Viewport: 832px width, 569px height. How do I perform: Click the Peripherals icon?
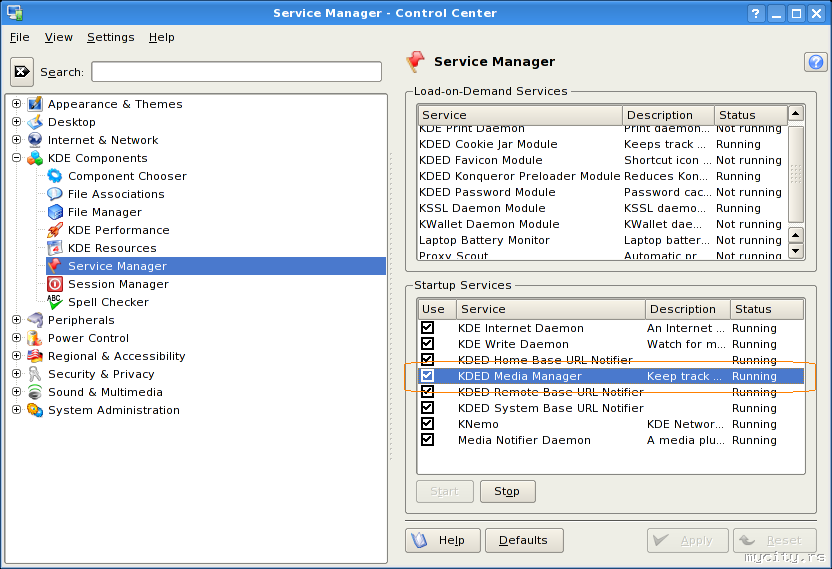(35, 320)
